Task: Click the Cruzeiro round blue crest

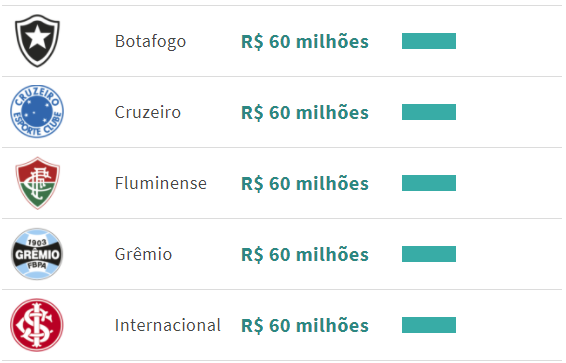Action: click(37, 111)
